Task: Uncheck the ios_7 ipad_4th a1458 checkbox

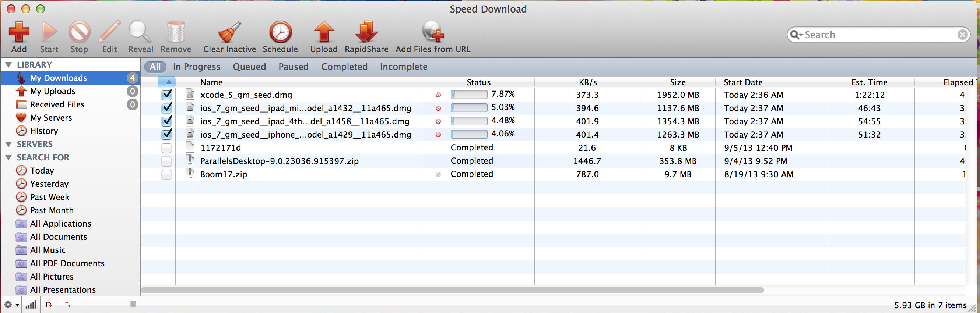Action: click(166, 121)
